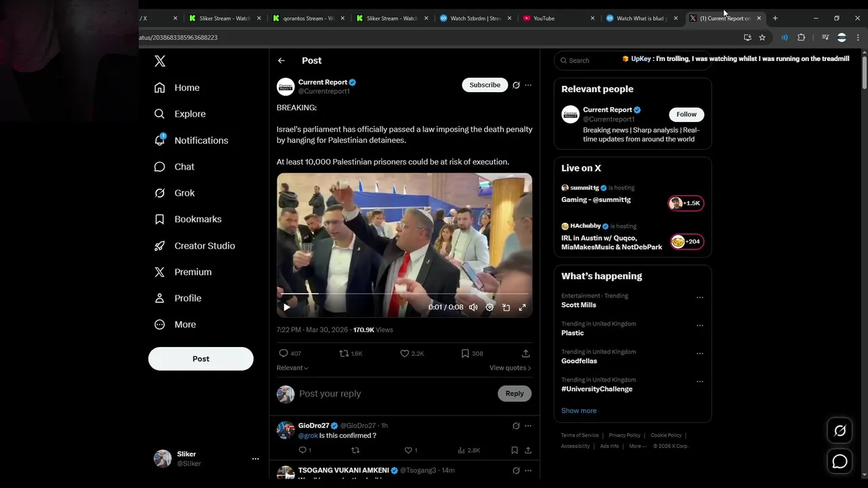Share GioDro27 comment
Screen dimensions: 868x488
pos(528,450)
